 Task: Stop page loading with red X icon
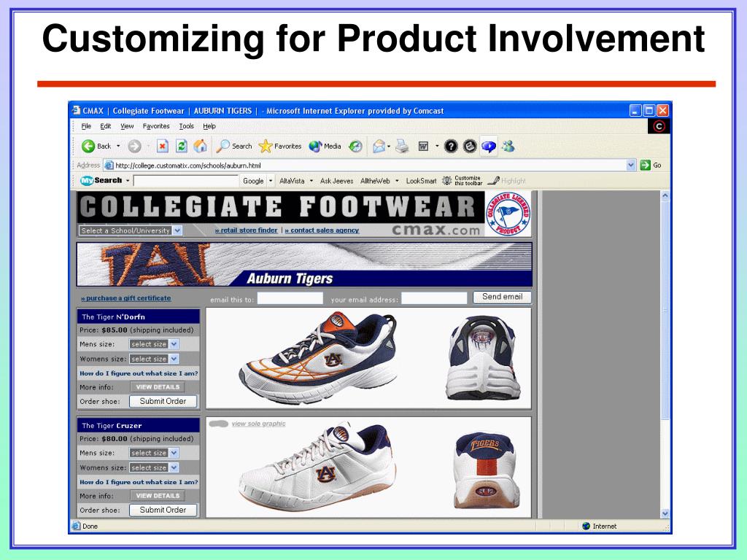coord(163,146)
